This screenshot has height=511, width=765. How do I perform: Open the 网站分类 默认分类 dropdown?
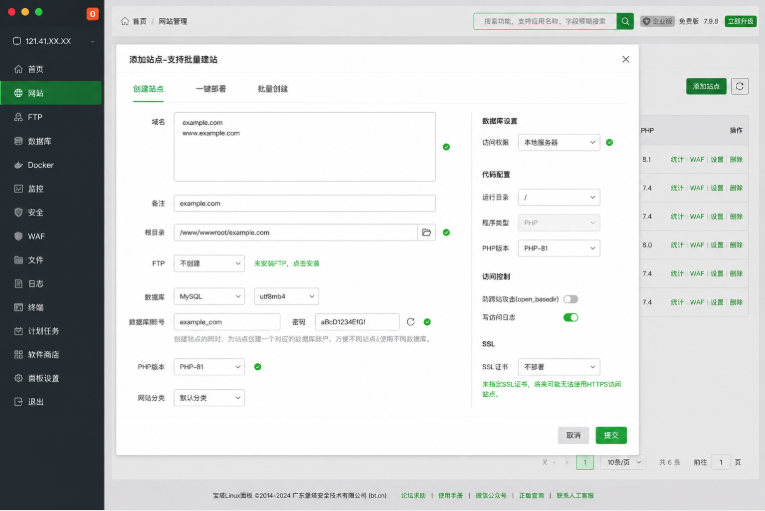click(209, 398)
